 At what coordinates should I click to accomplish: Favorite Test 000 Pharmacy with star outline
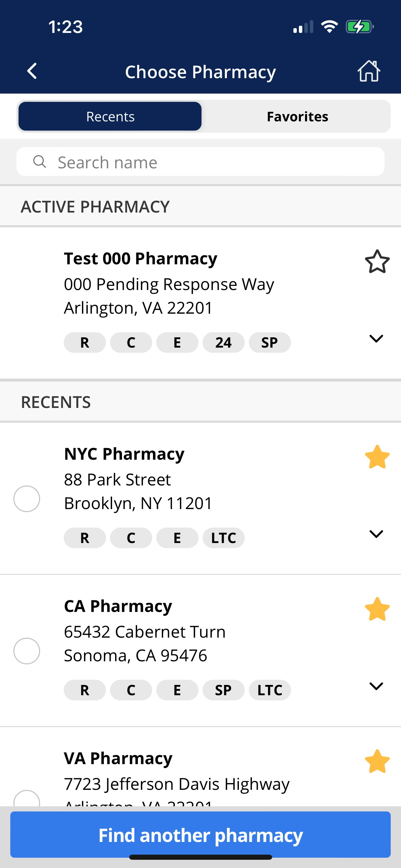pyautogui.click(x=377, y=262)
